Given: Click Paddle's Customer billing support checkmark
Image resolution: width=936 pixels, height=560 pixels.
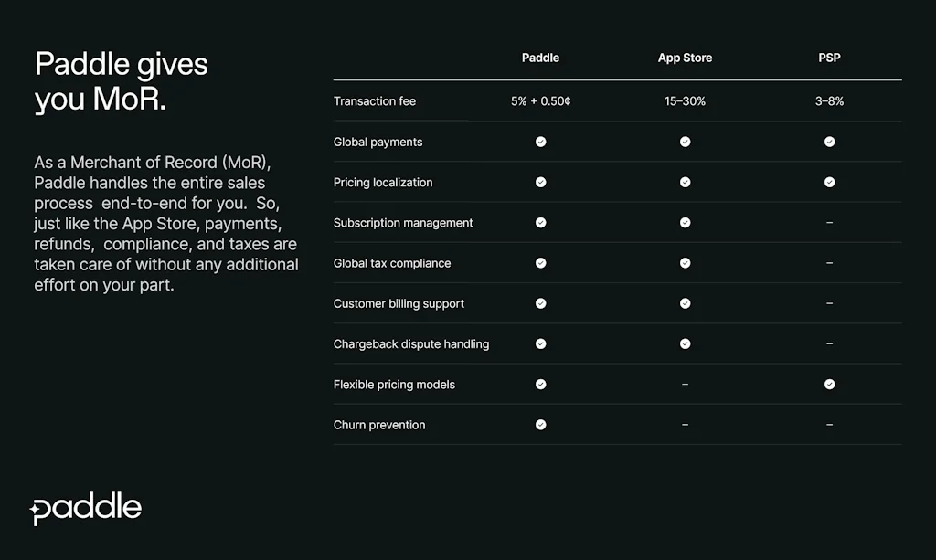Looking at the screenshot, I should click(540, 303).
